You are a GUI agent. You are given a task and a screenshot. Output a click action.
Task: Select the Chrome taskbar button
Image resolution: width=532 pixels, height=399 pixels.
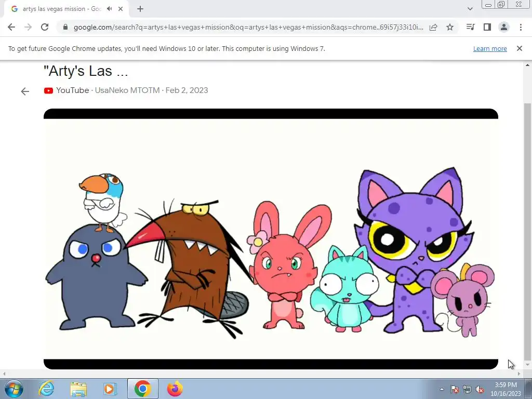click(x=142, y=389)
